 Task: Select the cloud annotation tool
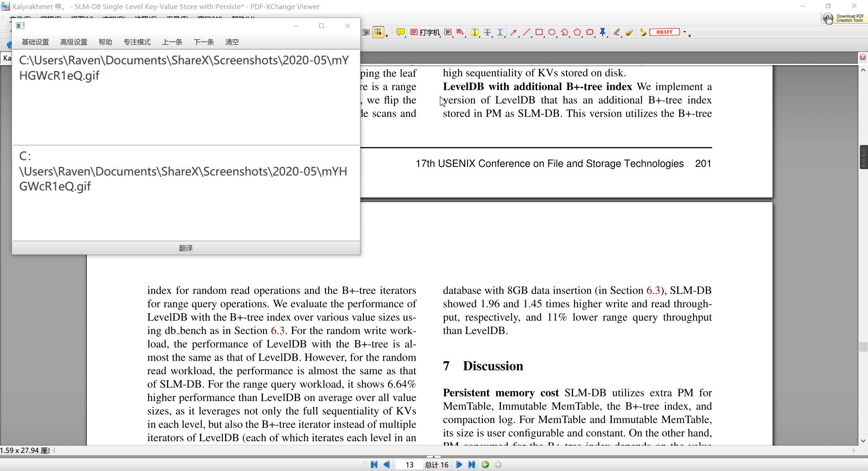(590, 32)
